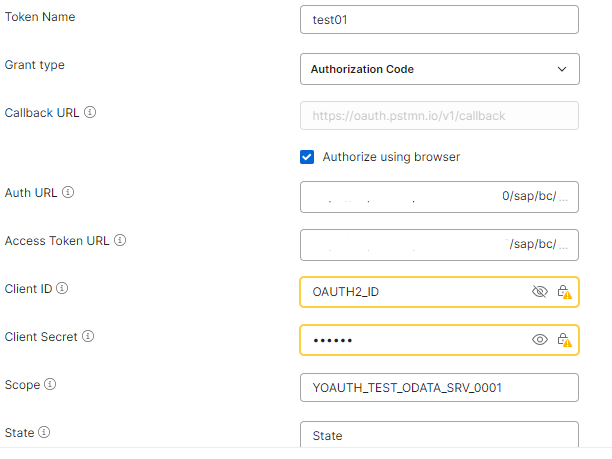Viewport: 612px width, 459px height.
Task: Click info icon next to Auth URL
Action: pos(68,192)
